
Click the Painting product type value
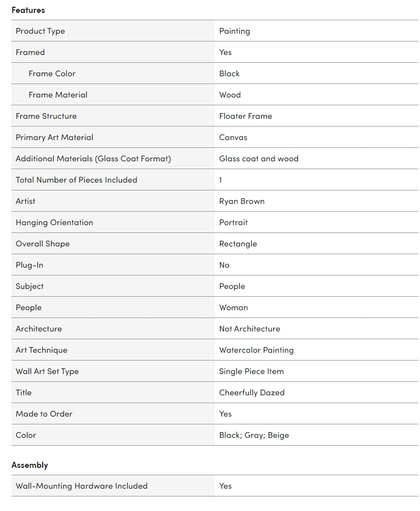[x=234, y=31]
